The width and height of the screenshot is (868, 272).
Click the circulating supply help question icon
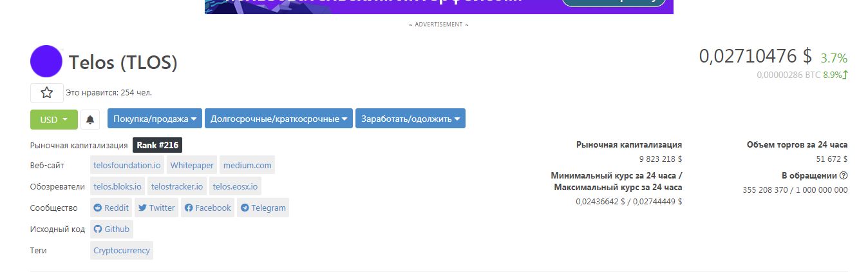(844, 175)
